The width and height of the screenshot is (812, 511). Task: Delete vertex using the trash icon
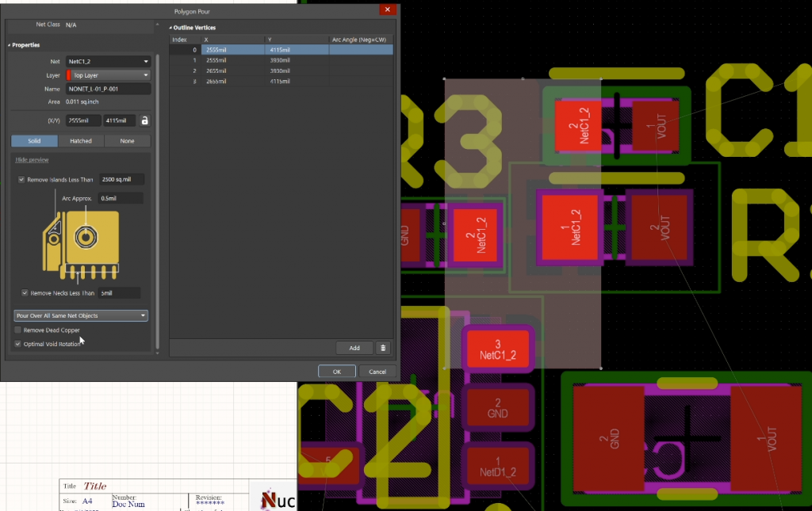coord(383,348)
